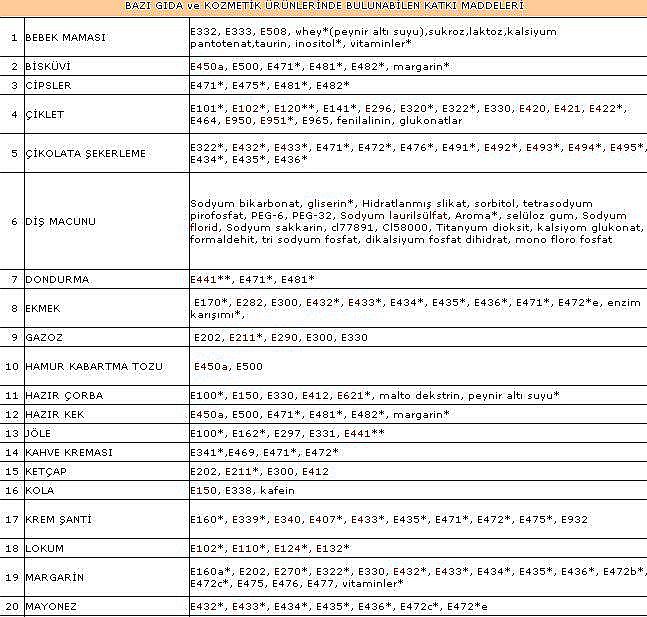Image resolution: width=647 pixels, height=617 pixels.
Task: Select the DONDURMA row label
Action: tap(56, 279)
